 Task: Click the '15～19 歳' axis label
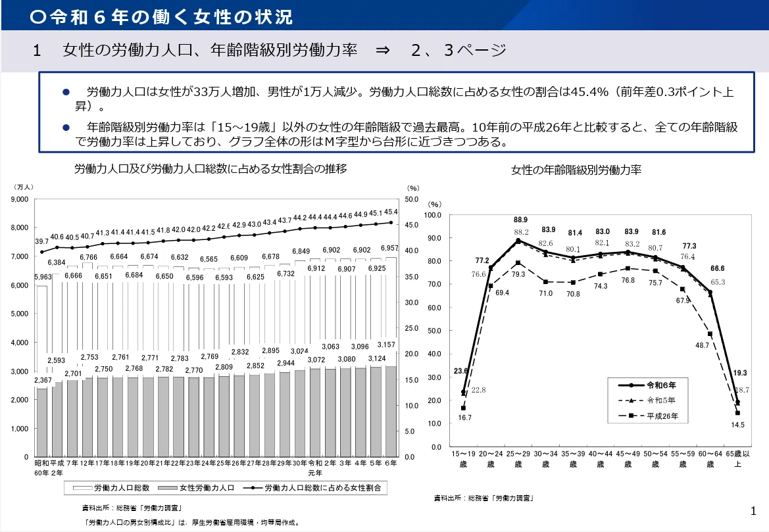click(x=464, y=459)
